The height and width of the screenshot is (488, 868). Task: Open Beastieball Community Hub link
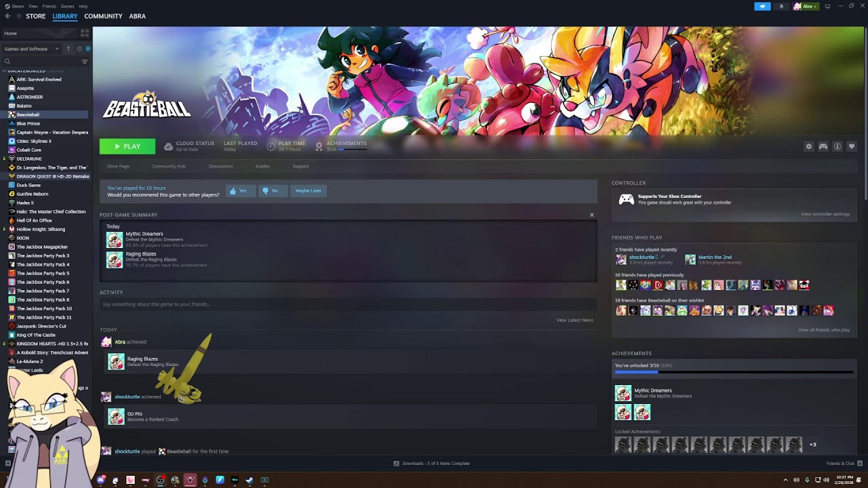pyautogui.click(x=169, y=166)
